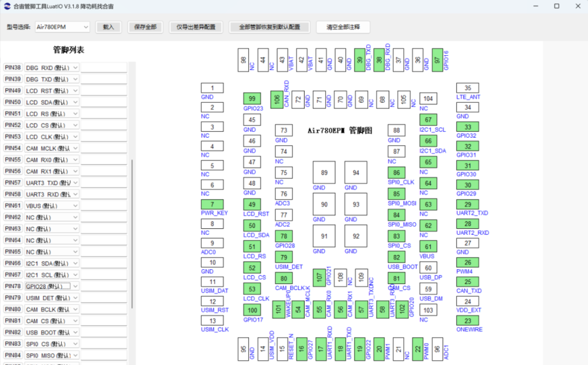Viewport: 588px width, 365px height.
Task: Click the PIN56 label in the pin list
Action: coord(13,171)
